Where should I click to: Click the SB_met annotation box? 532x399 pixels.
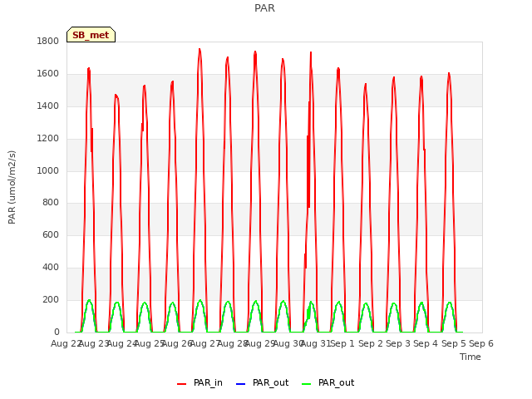91,35
